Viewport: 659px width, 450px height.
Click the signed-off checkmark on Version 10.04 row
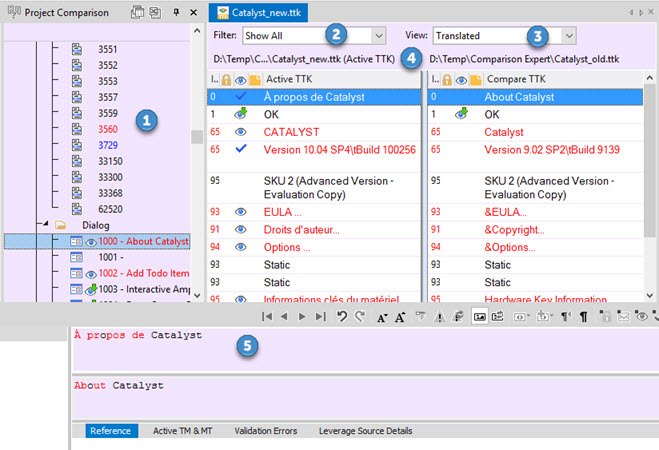[241, 149]
